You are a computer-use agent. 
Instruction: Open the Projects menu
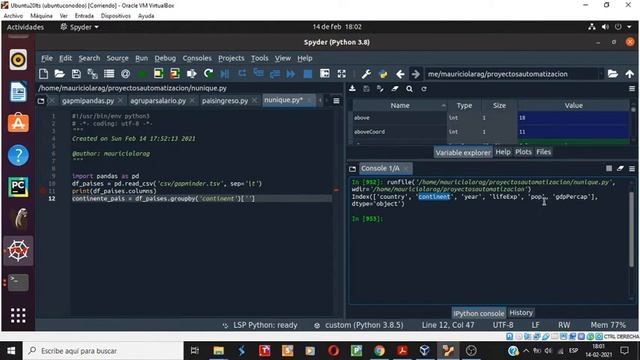coord(231,58)
